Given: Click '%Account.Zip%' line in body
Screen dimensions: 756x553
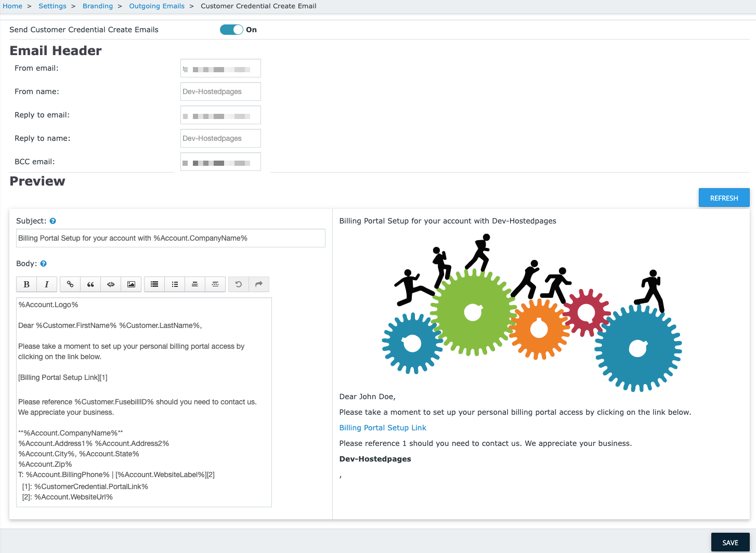Looking at the screenshot, I should (x=45, y=464).
